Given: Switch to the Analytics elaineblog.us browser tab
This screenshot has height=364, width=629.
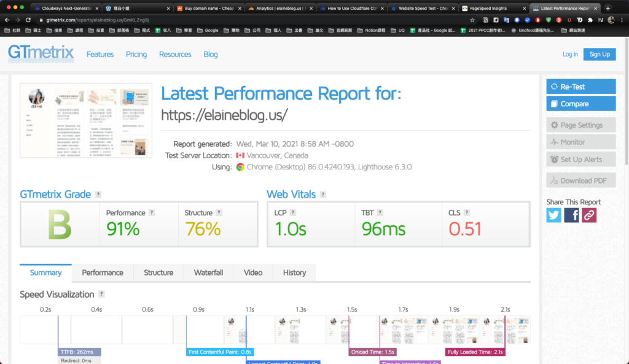Looking at the screenshot, I should pos(280,8).
